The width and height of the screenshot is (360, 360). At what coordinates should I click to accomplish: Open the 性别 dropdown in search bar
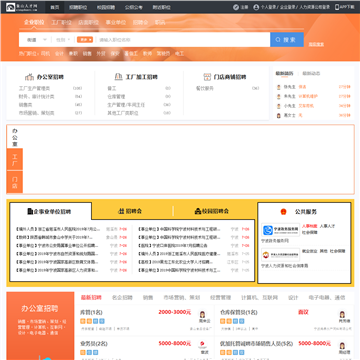coord(63,40)
